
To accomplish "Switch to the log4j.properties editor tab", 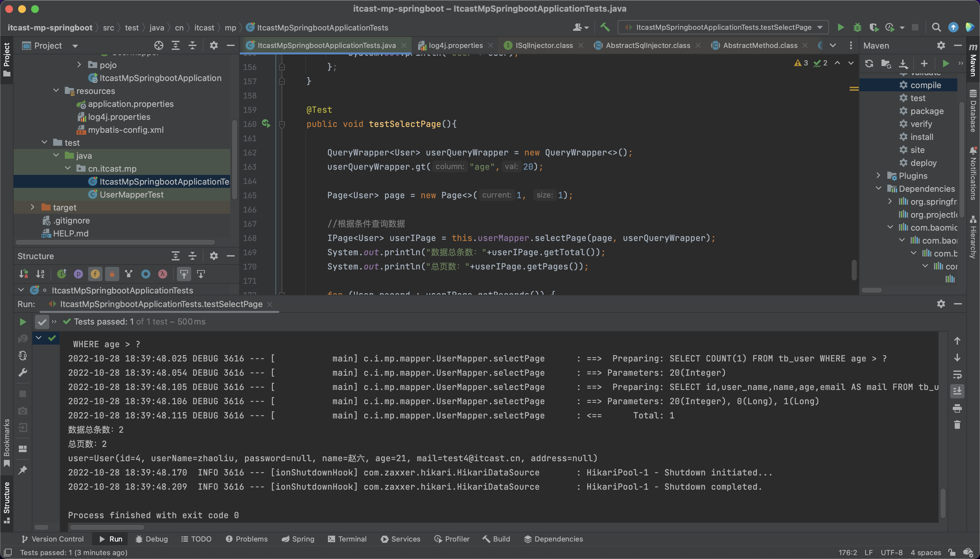I will click(x=455, y=45).
